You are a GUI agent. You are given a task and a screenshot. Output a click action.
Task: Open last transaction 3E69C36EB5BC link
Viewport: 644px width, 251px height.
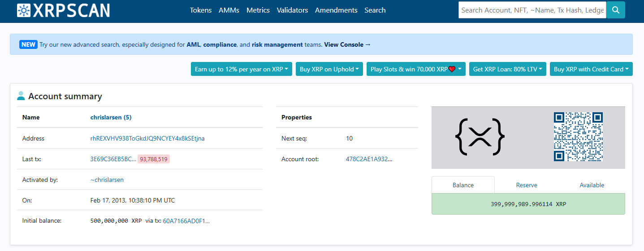(113, 159)
